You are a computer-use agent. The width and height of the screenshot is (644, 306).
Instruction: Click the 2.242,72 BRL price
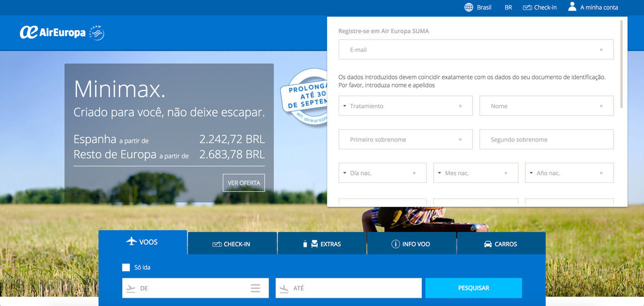tap(232, 139)
